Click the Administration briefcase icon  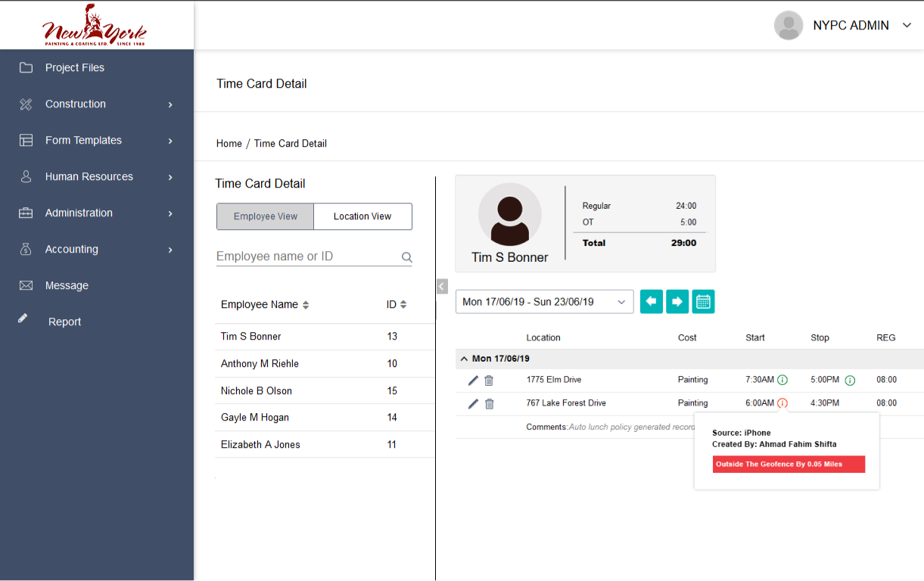tap(26, 213)
